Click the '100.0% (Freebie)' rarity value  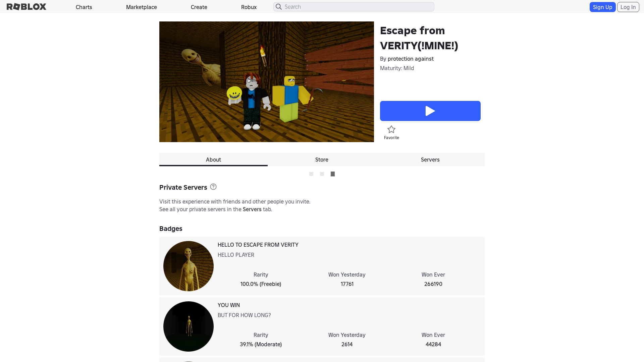pyautogui.click(x=261, y=284)
